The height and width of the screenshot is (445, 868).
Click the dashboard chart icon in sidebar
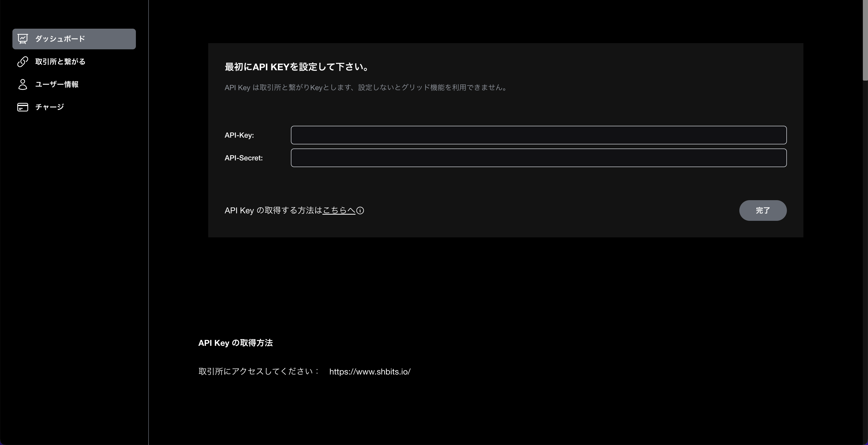pyautogui.click(x=22, y=39)
